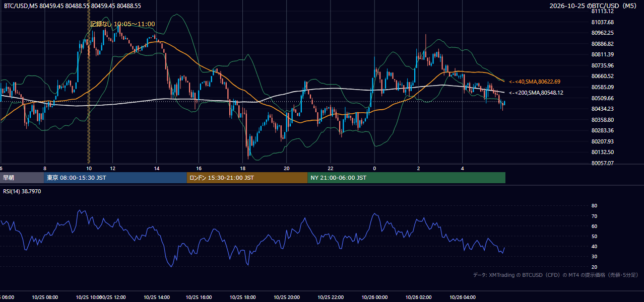Click the hour label 12 under the price chart
This screenshot has height=302, width=644.
(113, 168)
